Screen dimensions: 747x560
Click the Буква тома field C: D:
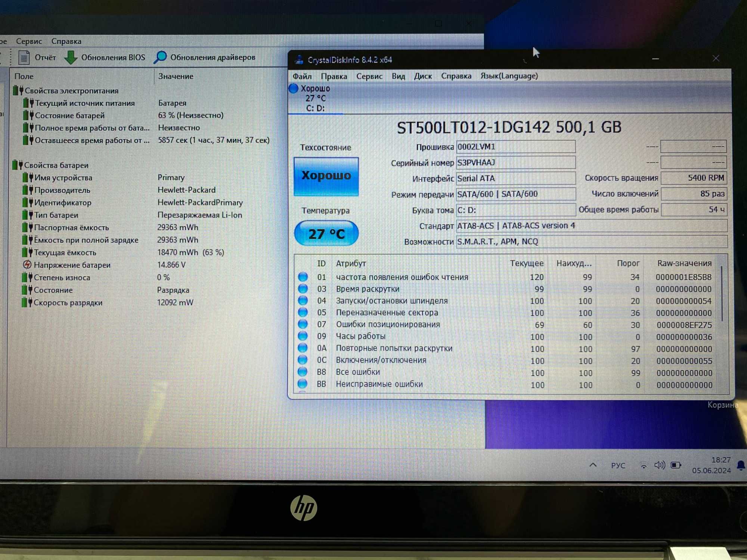pos(515,210)
